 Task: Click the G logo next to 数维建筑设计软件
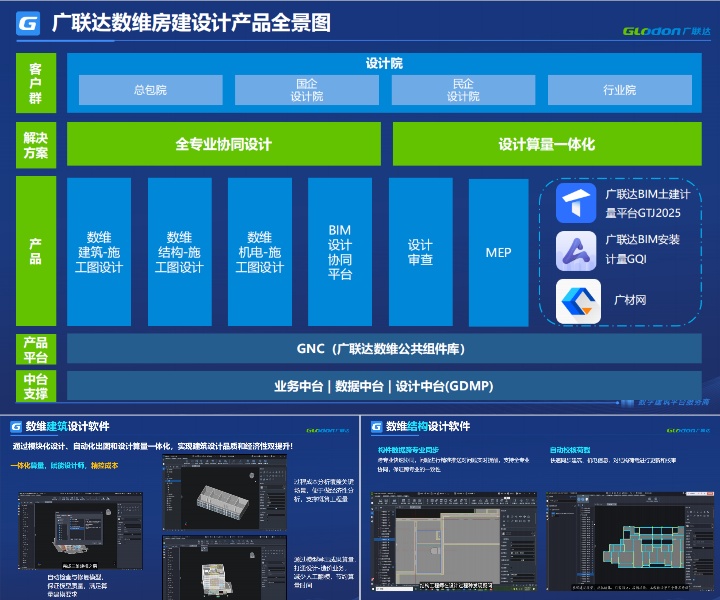coord(16,427)
